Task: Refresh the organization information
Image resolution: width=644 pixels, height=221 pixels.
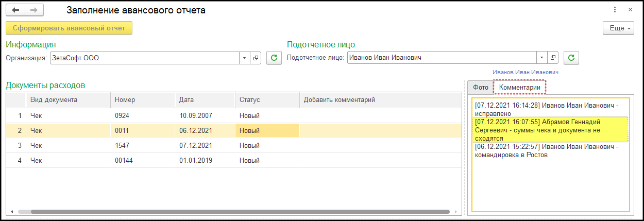Action: [x=274, y=58]
